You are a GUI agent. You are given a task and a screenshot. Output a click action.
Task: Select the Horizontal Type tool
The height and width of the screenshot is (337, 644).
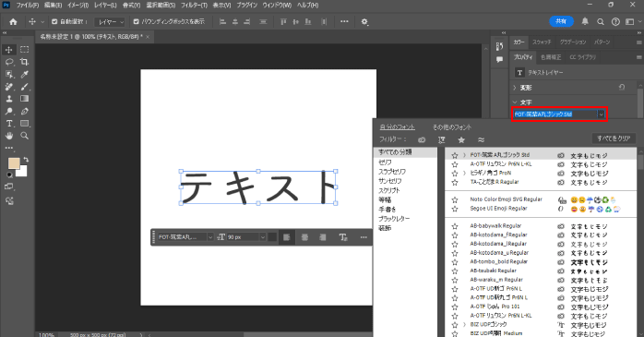point(9,124)
